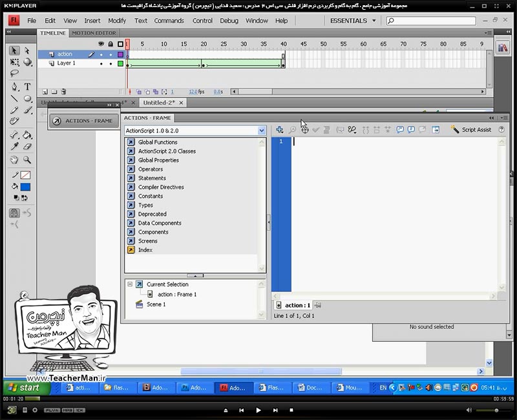Select the black arrow Selection tool
Viewport: 517px width, 420px height.
[x=14, y=50]
